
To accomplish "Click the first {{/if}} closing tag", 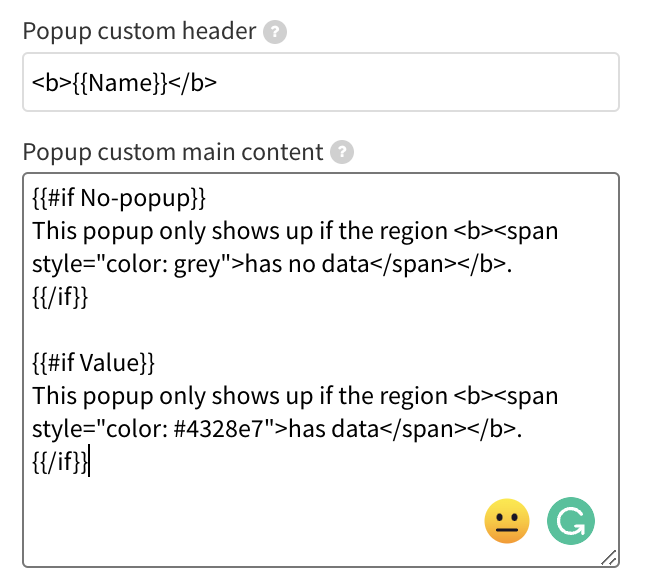I will click(60, 297).
